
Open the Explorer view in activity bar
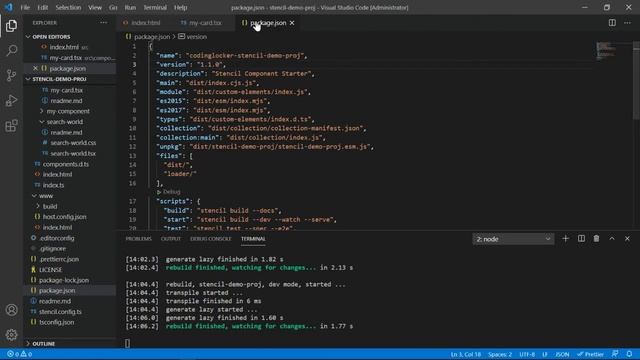[x=11, y=26]
